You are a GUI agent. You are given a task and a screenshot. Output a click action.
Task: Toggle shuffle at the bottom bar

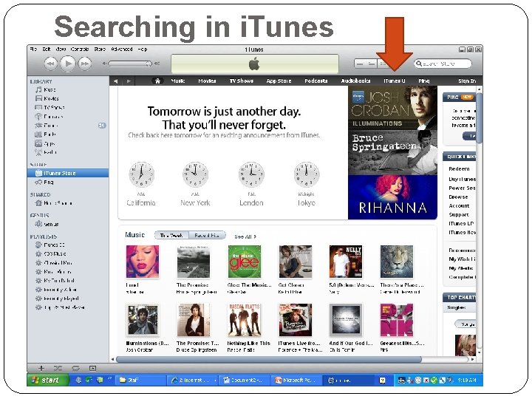pos(58,368)
